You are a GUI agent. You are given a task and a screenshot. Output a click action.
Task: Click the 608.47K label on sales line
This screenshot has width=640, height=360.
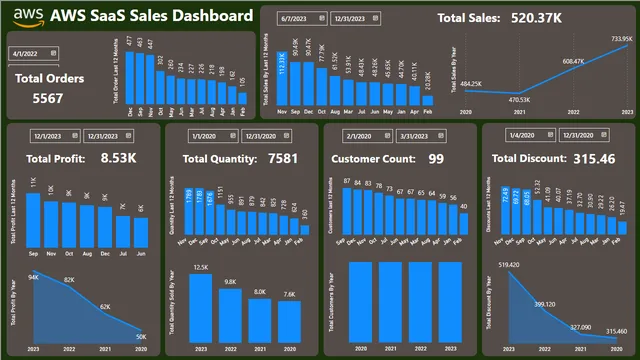tap(573, 61)
